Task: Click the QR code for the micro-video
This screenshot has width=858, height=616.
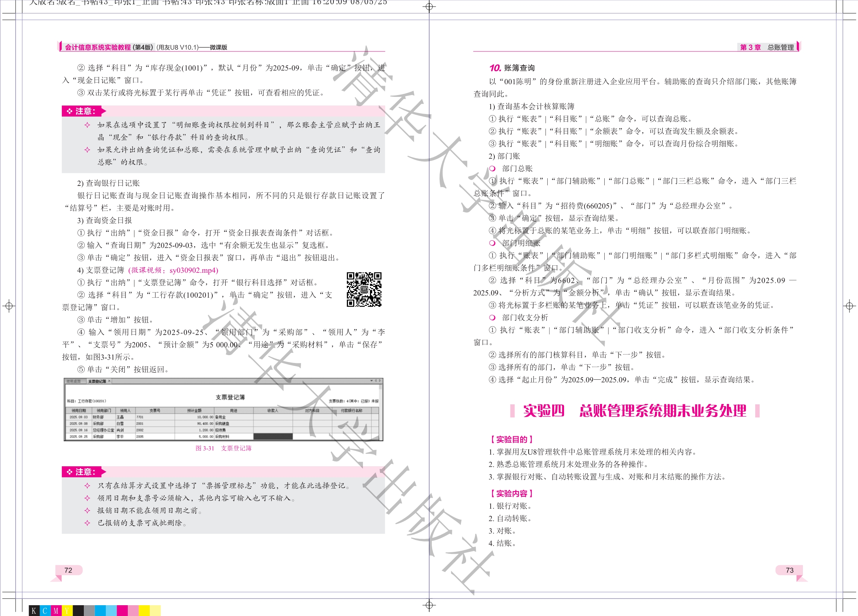Action: point(364,289)
